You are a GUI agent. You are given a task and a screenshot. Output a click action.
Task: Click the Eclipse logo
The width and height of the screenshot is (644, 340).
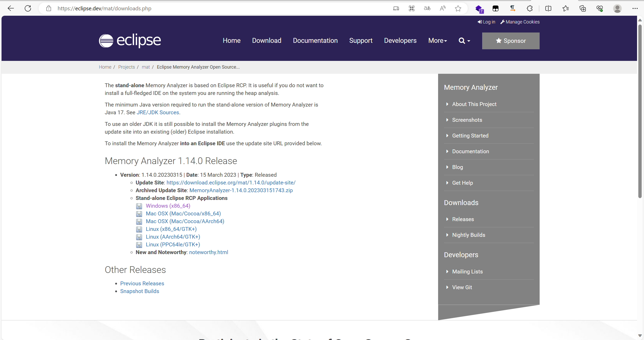point(130,41)
